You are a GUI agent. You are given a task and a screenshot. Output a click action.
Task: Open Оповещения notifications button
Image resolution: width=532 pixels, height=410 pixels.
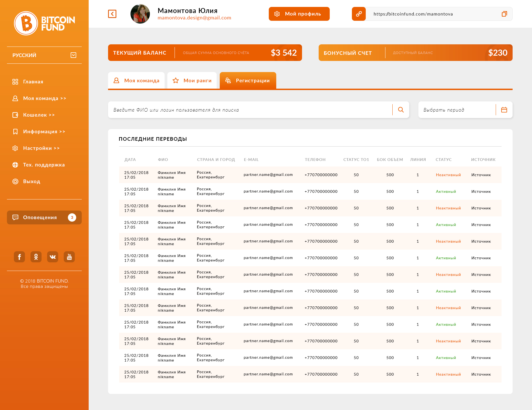tap(44, 217)
